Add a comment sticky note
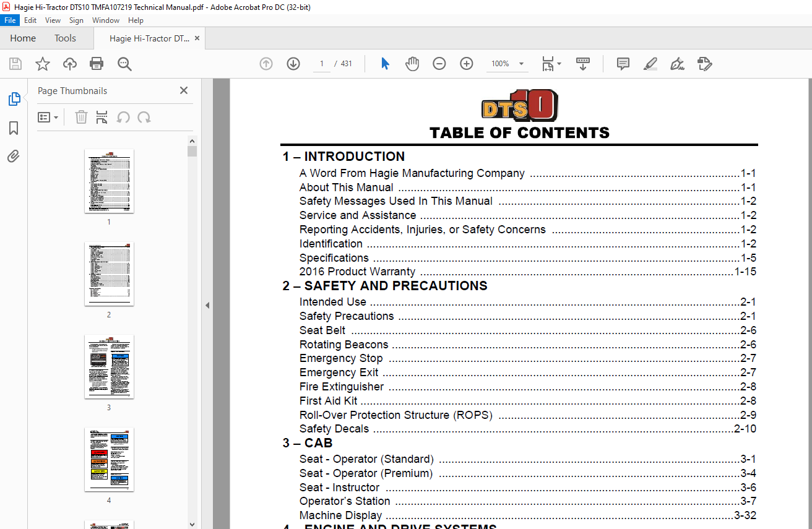Image resolution: width=812 pixels, height=529 pixels. tap(623, 64)
